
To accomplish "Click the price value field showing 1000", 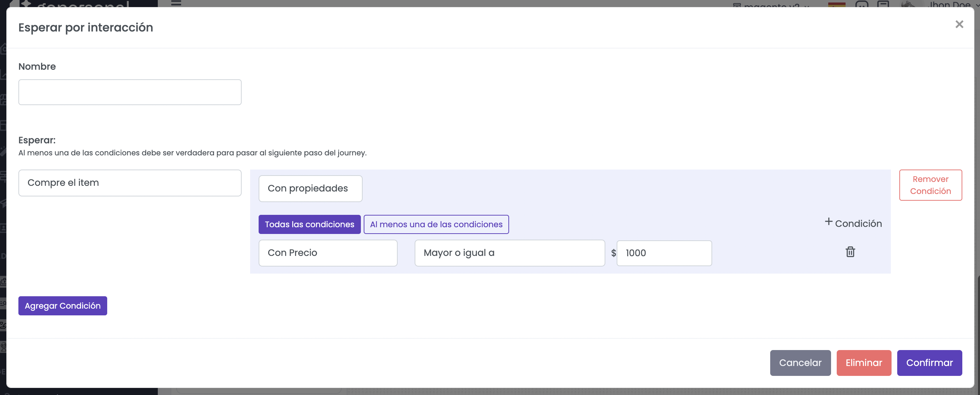I will (663, 253).
